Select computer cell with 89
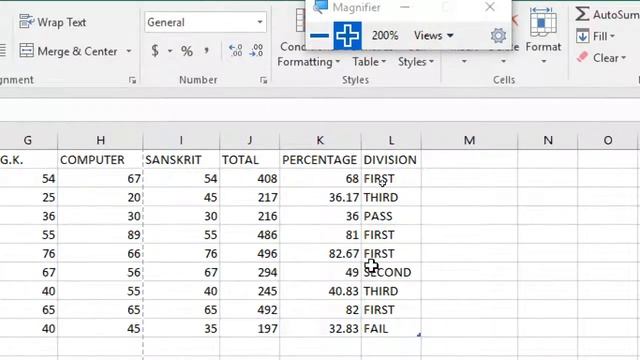The image size is (640, 360). click(100, 235)
